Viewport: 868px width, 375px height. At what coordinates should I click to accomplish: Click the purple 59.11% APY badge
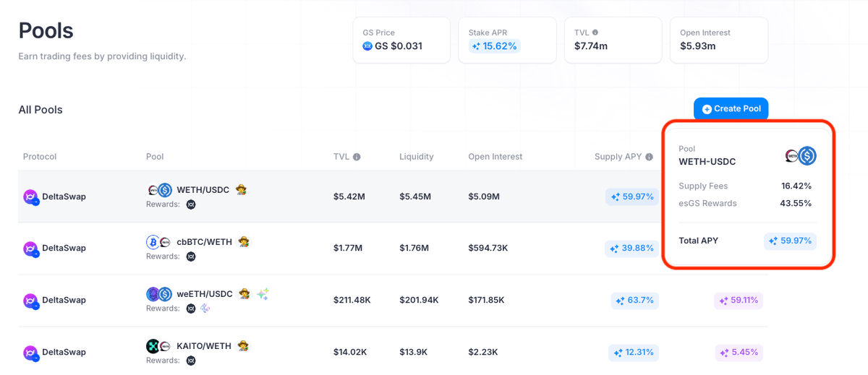[738, 300]
